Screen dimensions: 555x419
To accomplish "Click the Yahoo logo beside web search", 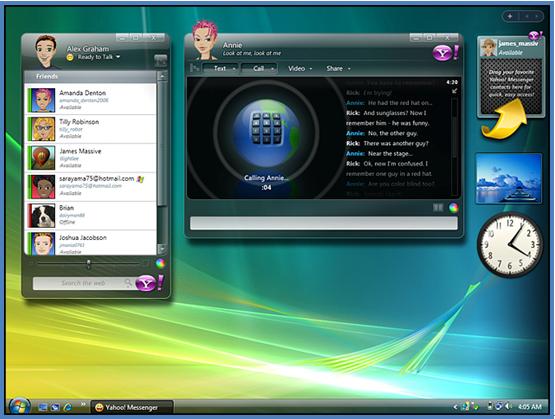I will pyautogui.click(x=149, y=283).
